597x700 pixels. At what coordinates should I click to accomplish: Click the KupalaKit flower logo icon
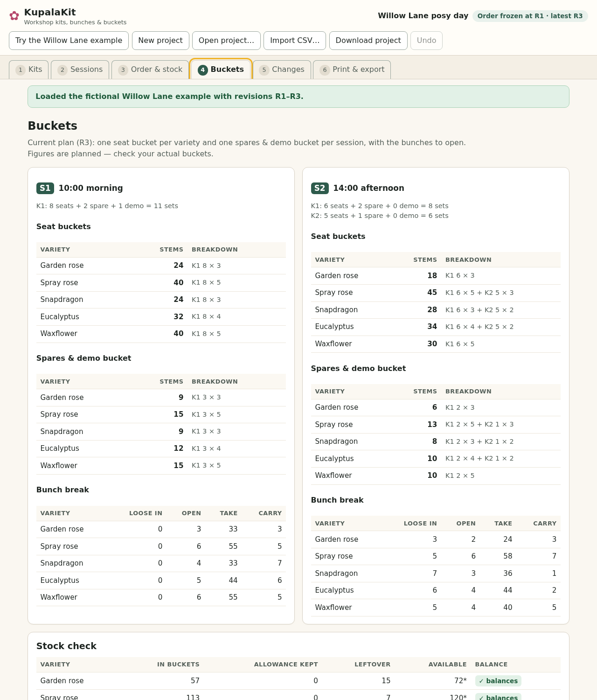tap(14, 16)
